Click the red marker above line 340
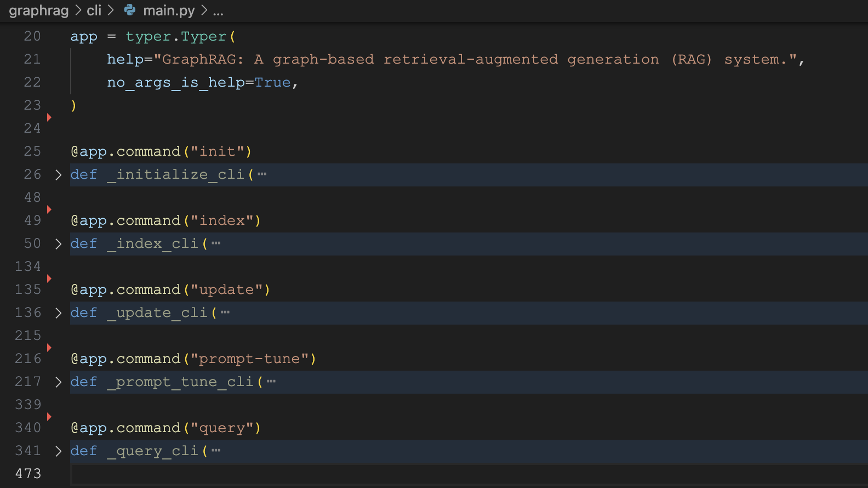The height and width of the screenshot is (488, 868). (x=49, y=417)
